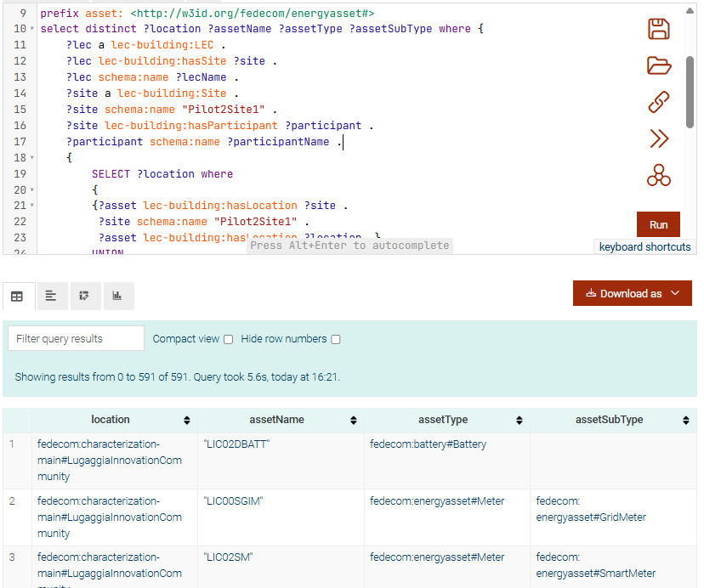This screenshot has height=588, width=704.
Task: Click energyasset#SmartMeter subtype cell
Action: pyautogui.click(x=596, y=565)
